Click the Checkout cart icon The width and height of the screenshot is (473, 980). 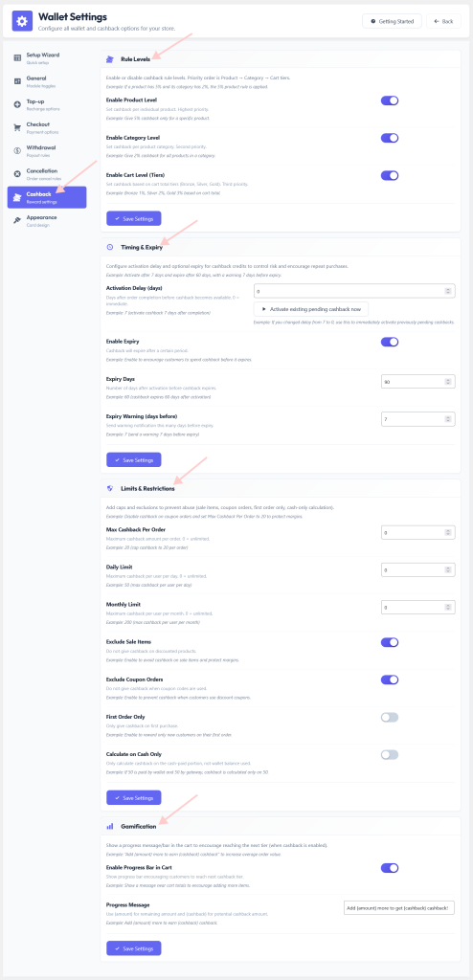tap(17, 127)
